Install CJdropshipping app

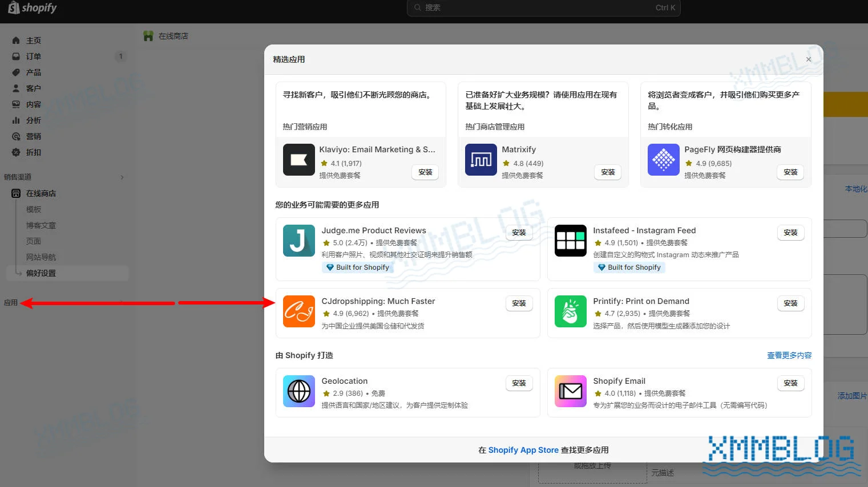519,303
